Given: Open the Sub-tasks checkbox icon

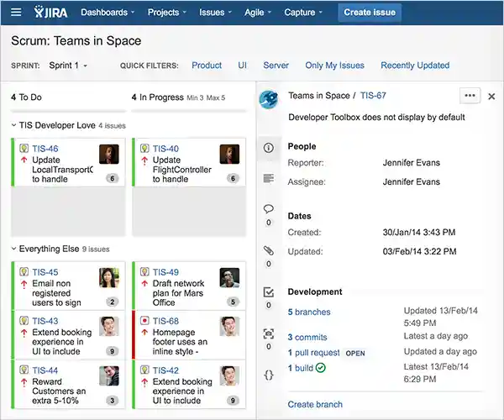Looking at the screenshot, I should click(269, 291).
